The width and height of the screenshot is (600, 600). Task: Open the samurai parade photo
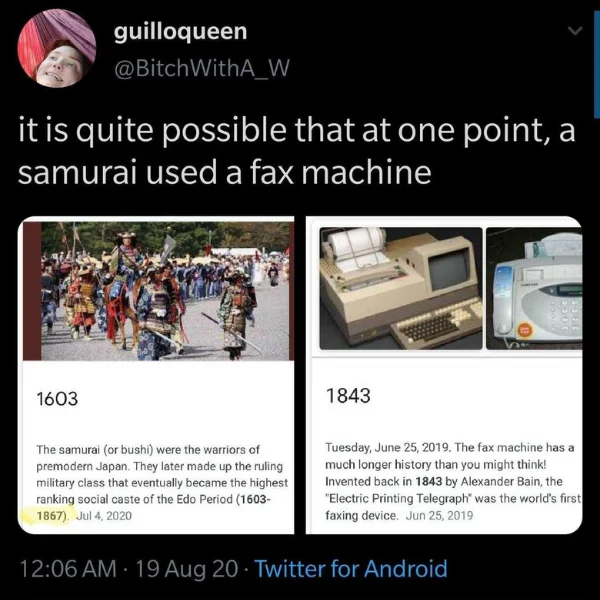tap(158, 291)
